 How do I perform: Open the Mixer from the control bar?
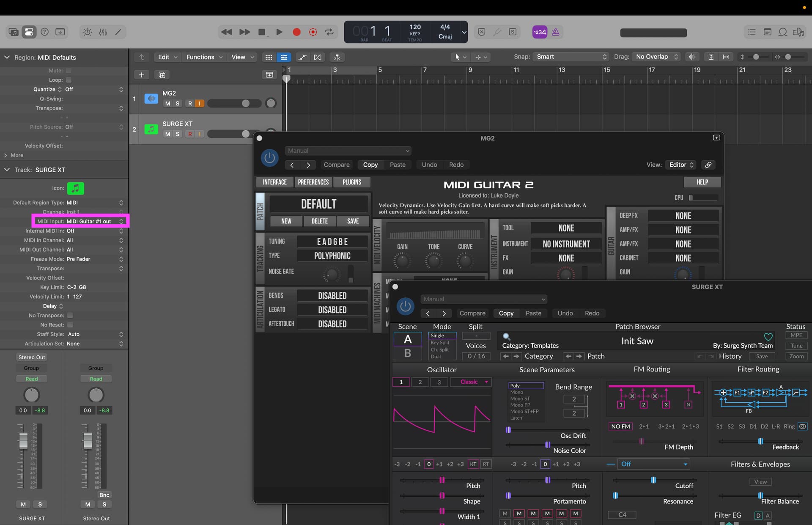pos(103,32)
